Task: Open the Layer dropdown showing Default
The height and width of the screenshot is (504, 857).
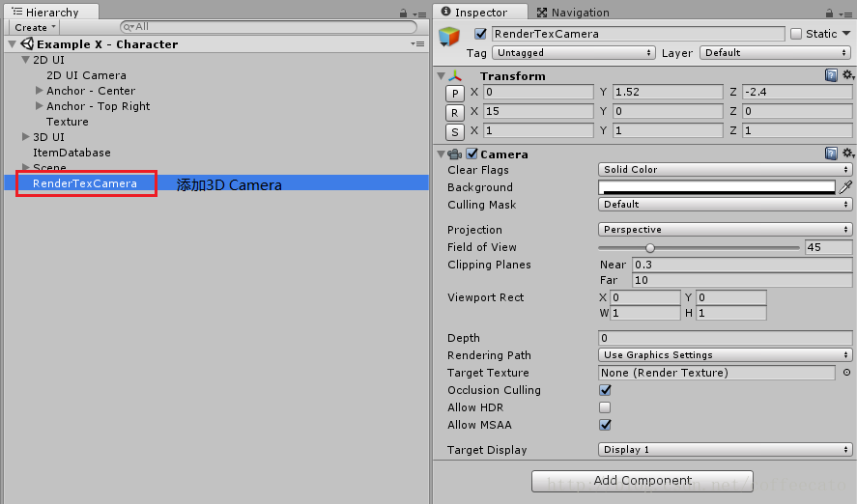Action: point(775,53)
